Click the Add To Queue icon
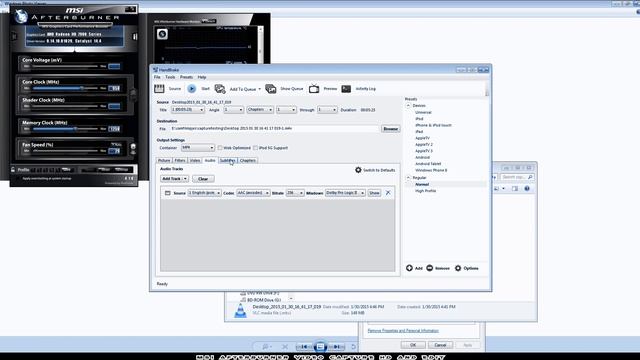The height and width of the screenshot is (360, 640). tap(220, 89)
